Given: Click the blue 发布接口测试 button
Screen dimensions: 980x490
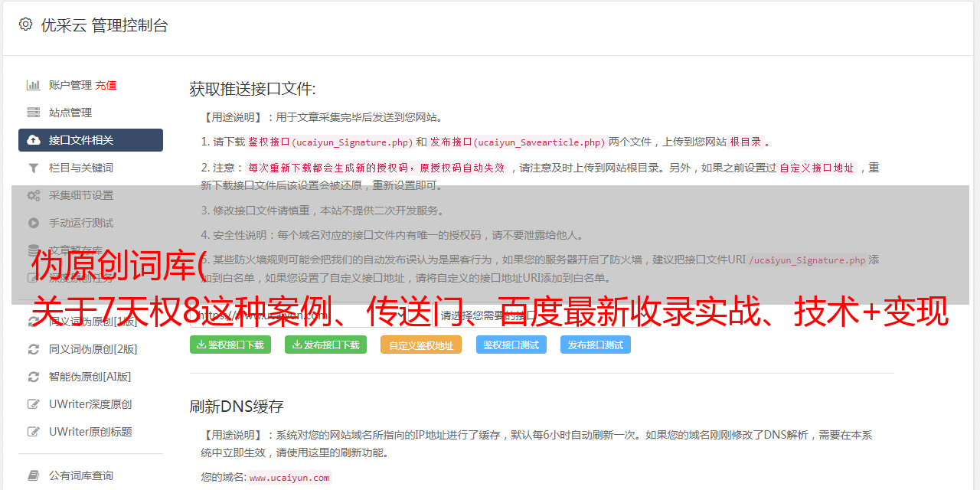Looking at the screenshot, I should (596, 345).
